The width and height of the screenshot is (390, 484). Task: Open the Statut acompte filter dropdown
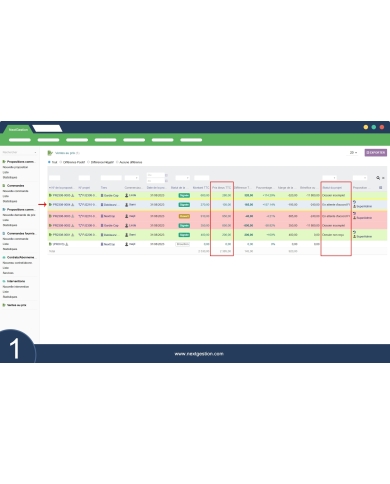click(329, 178)
